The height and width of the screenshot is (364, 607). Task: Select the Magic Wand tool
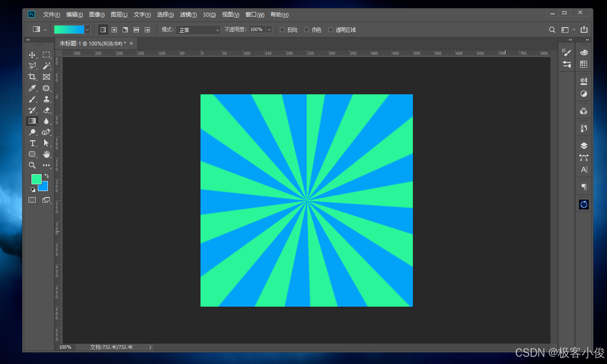46,66
